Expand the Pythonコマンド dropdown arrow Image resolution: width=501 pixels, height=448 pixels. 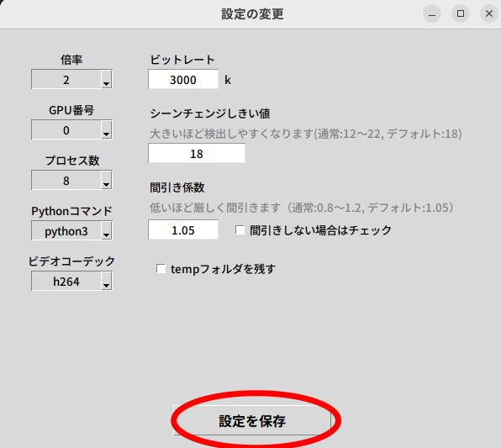[x=107, y=230]
